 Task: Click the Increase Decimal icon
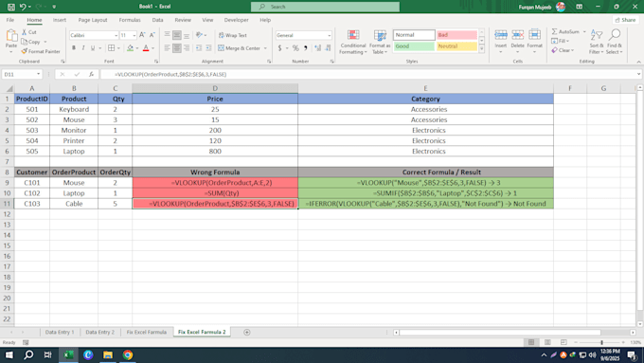[317, 48]
